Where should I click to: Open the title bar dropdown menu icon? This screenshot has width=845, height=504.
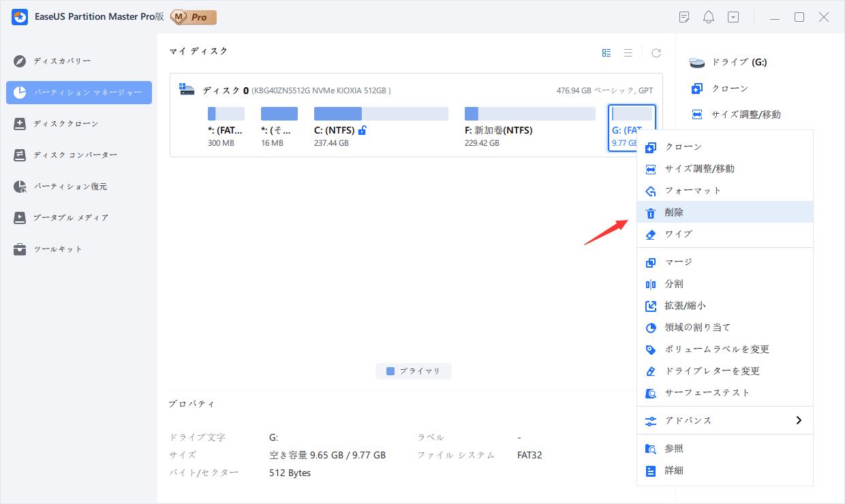[x=733, y=17]
